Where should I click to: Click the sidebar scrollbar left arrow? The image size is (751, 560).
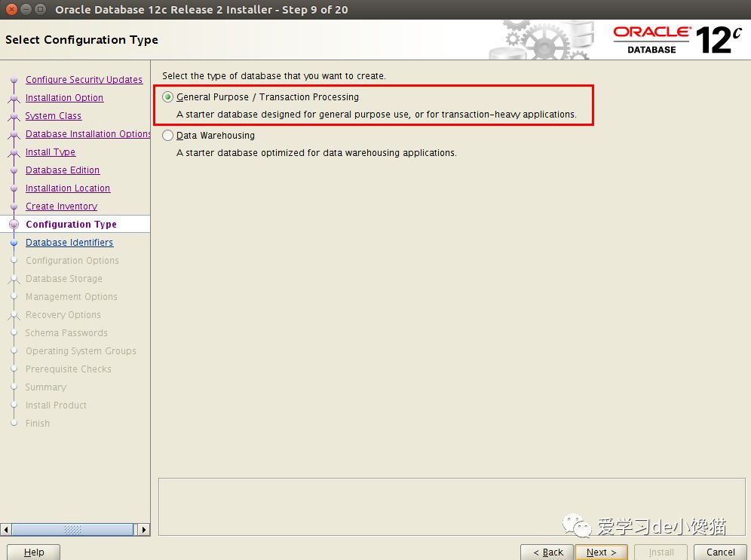6,529
